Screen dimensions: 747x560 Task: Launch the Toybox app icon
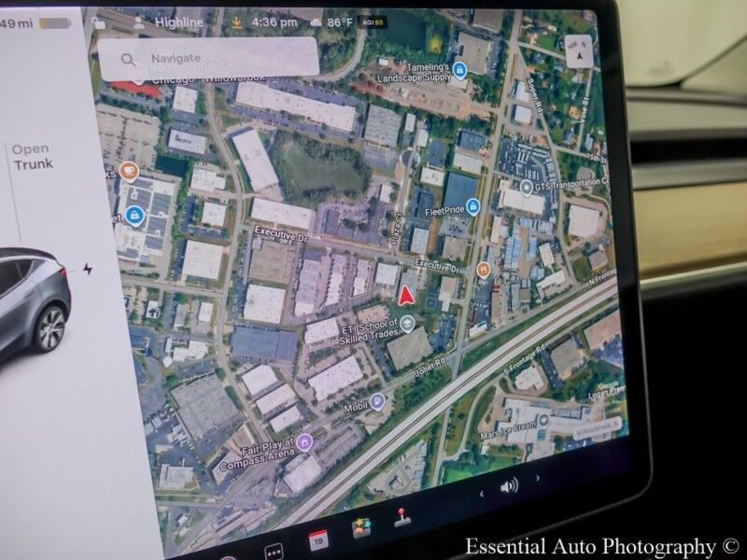361,527
